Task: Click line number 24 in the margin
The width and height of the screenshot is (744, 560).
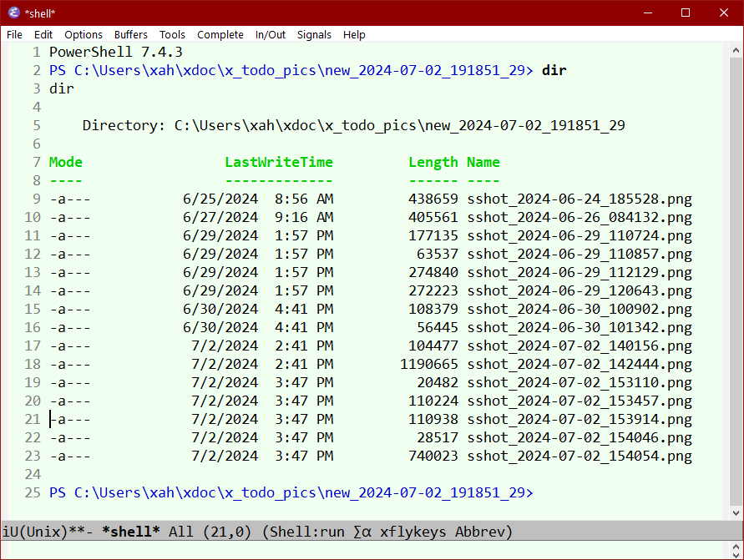Action: click(33, 474)
